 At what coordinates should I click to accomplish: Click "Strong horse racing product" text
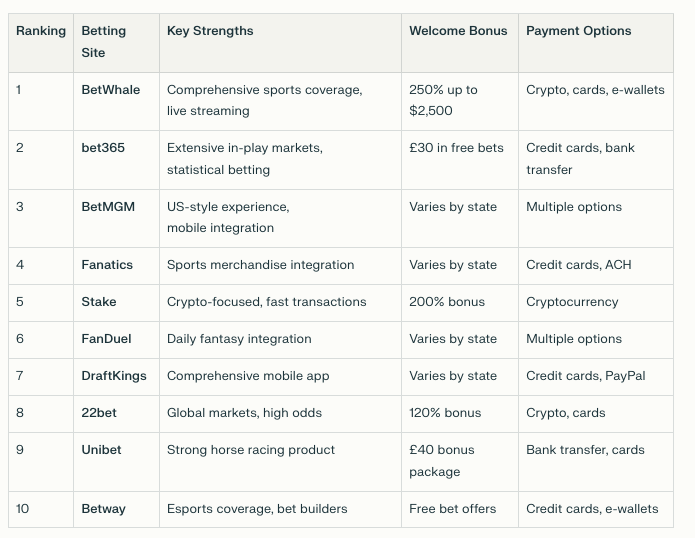(x=251, y=450)
